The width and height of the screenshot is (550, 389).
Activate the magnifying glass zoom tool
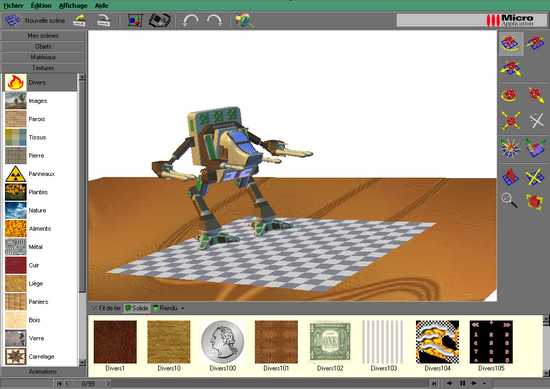(510, 200)
